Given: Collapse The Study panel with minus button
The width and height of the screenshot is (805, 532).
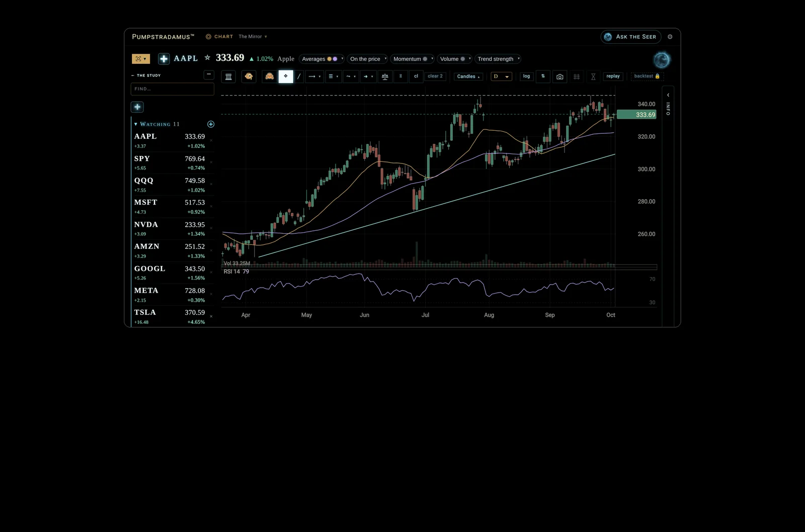Looking at the screenshot, I should tap(209, 75).
